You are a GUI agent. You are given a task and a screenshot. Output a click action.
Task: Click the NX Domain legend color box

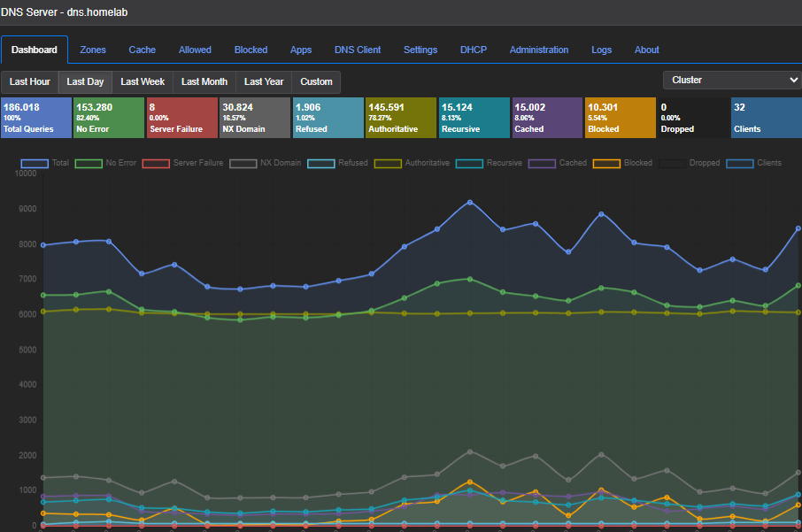pos(243,163)
